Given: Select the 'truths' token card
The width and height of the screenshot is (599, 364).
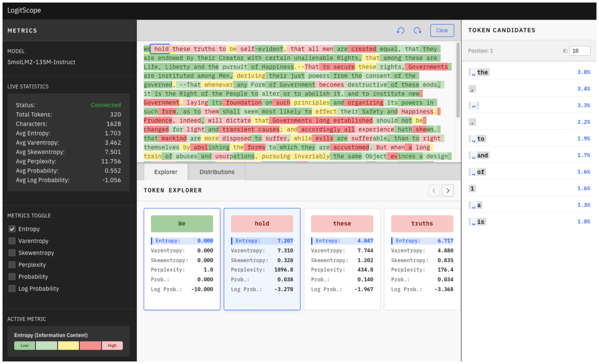Looking at the screenshot, I should point(422,223).
